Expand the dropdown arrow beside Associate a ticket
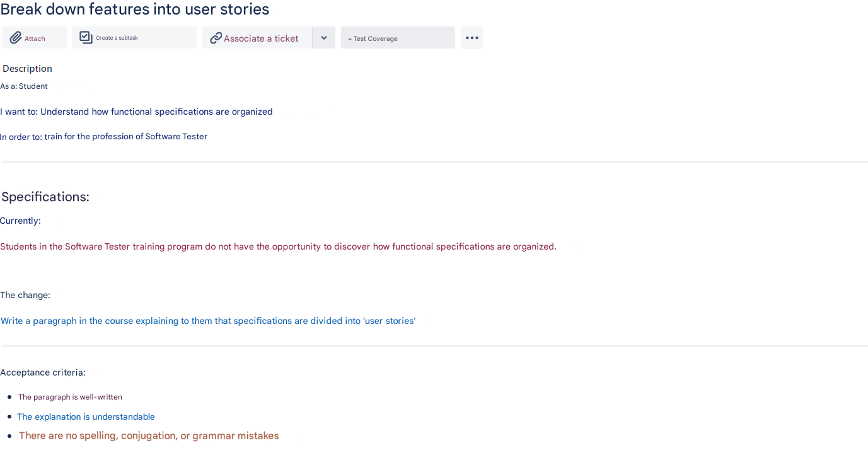The width and height of the screenshot is (868, 450). pyautogui.click(x=324, y=38)
